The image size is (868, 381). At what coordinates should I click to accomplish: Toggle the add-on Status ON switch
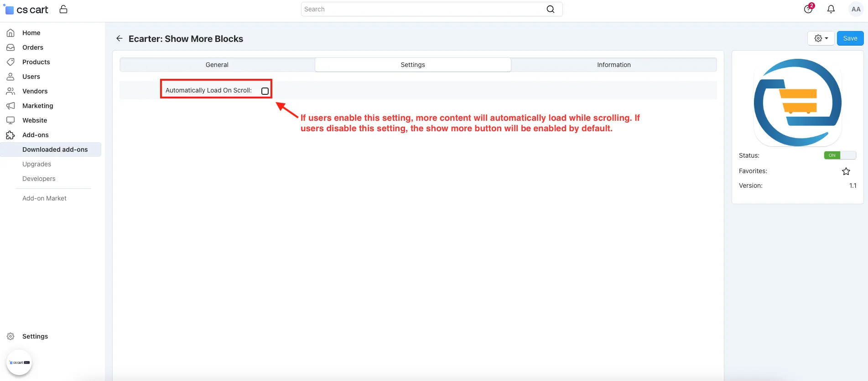[x=840, y=155]
